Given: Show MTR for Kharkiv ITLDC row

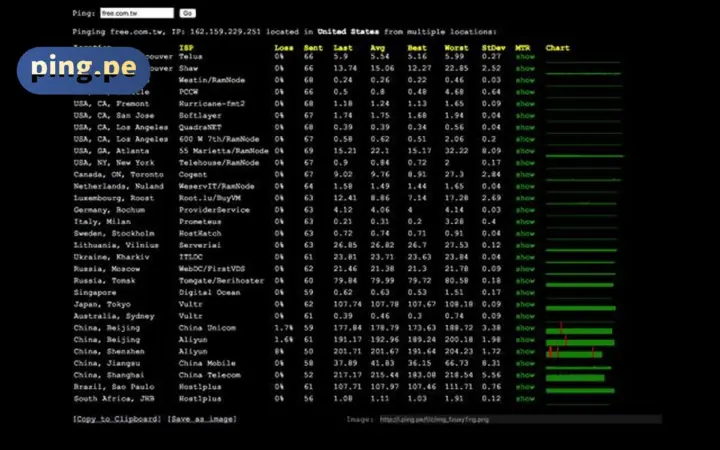Looking at the screenshot, I should click(x=525, y=257).
